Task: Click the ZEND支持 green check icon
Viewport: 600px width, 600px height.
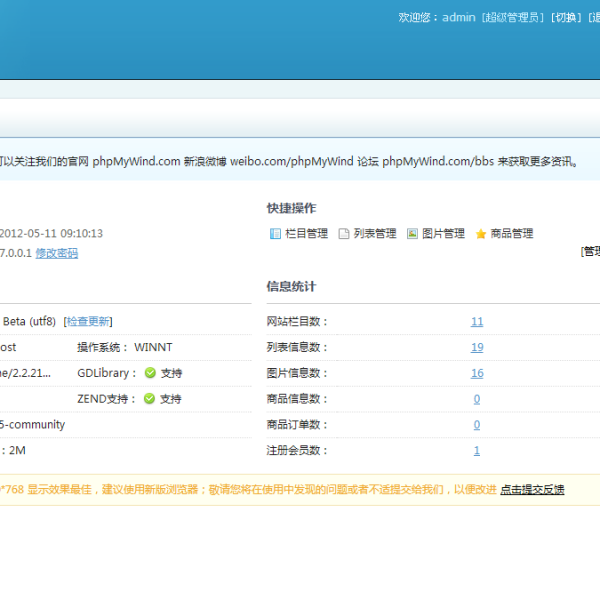Action: coord(149,398)
